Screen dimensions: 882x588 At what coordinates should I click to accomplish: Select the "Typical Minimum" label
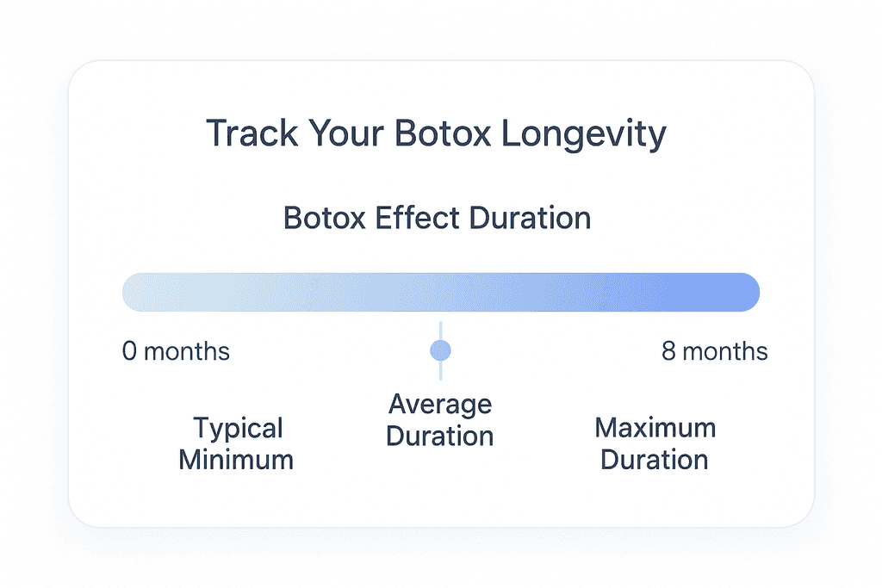(236, 443)
